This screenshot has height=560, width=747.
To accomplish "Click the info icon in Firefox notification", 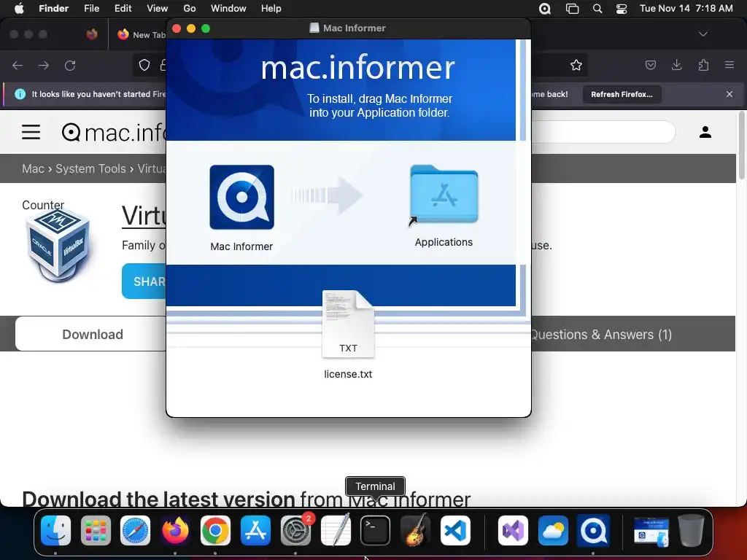I will [x=20, y=94].
